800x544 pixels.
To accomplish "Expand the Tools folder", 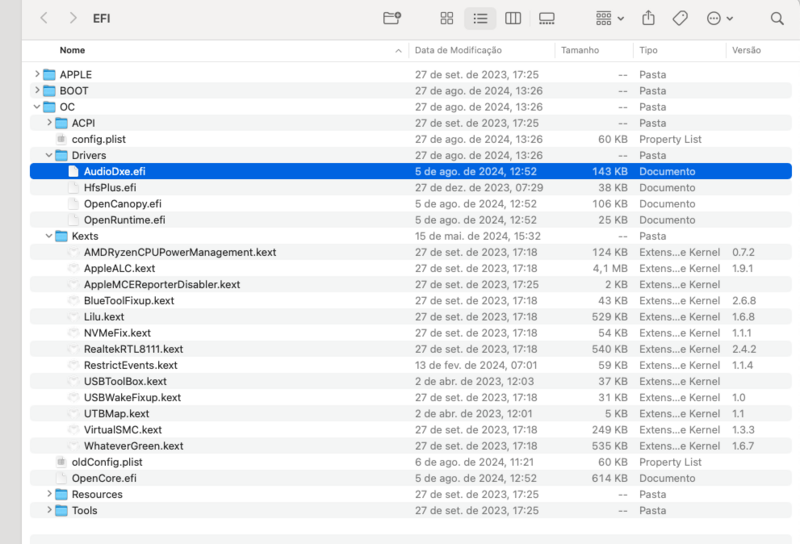I will [x=49, y=510].
